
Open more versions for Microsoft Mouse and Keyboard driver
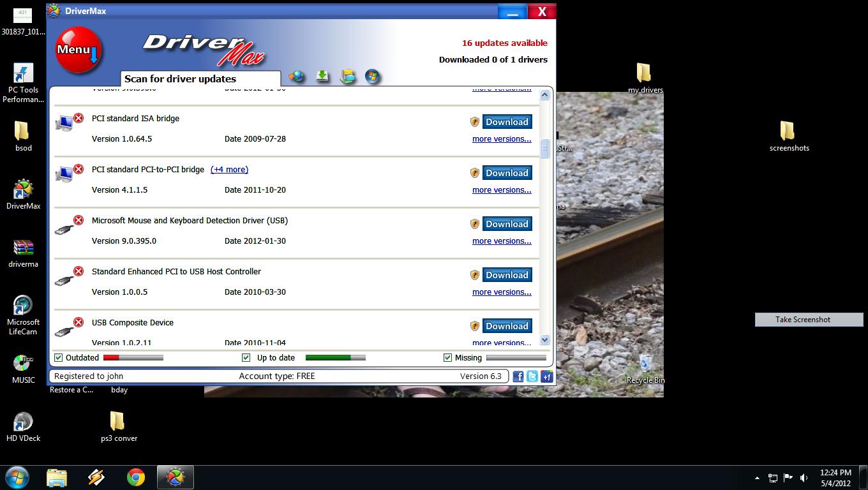click(x=502, y=241)
